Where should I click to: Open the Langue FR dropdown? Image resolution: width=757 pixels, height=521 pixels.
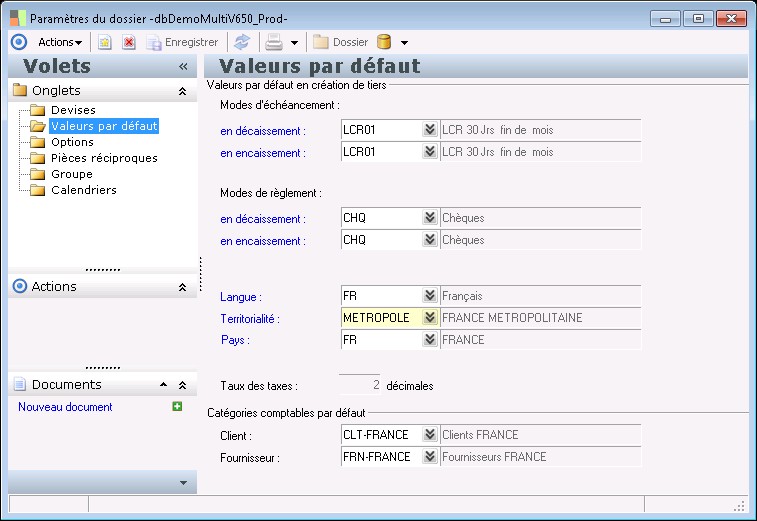point(429,296)
